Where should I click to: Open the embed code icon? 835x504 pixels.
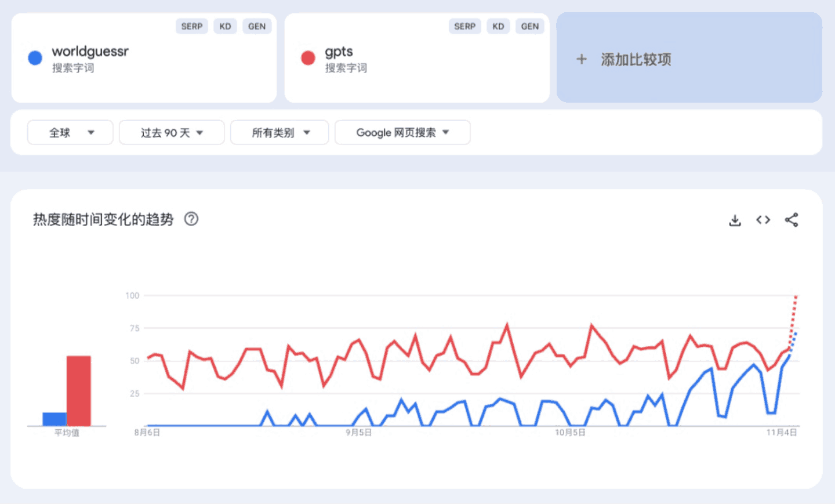[763, 220]
